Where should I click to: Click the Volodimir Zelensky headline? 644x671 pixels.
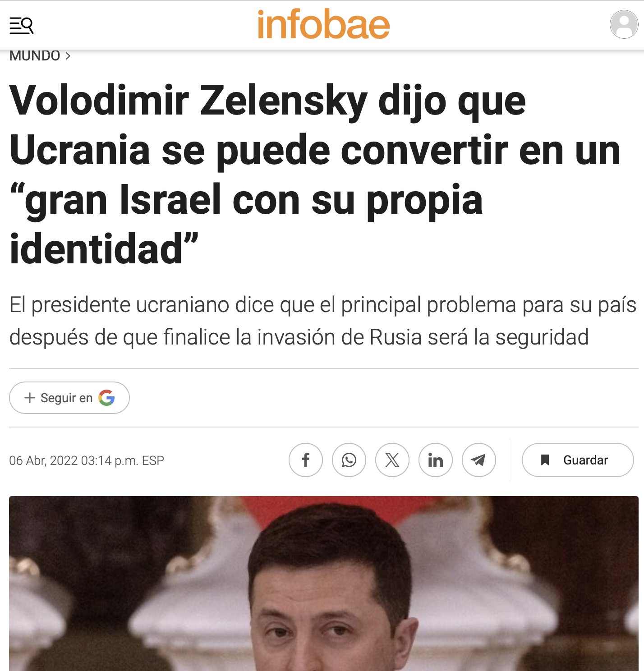point(315,174)
